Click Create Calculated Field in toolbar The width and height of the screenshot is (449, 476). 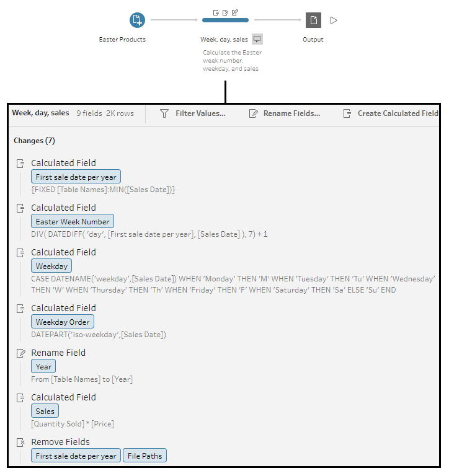(x=391, y=113)
